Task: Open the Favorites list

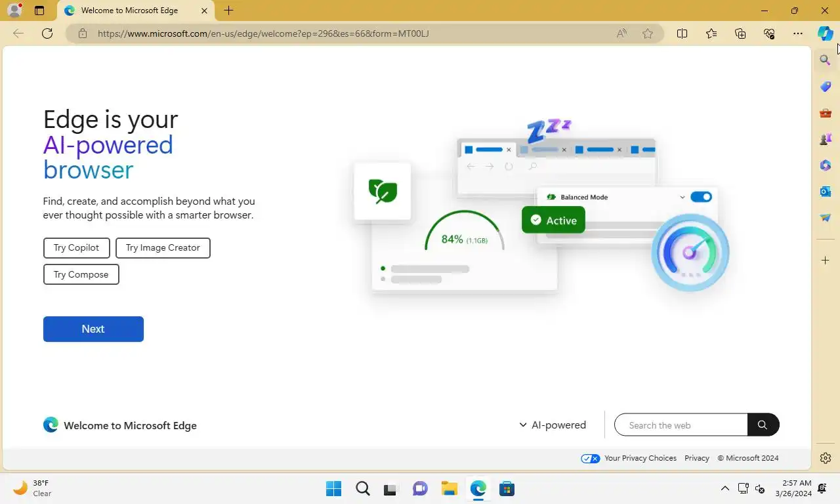Action: [711, 33]
